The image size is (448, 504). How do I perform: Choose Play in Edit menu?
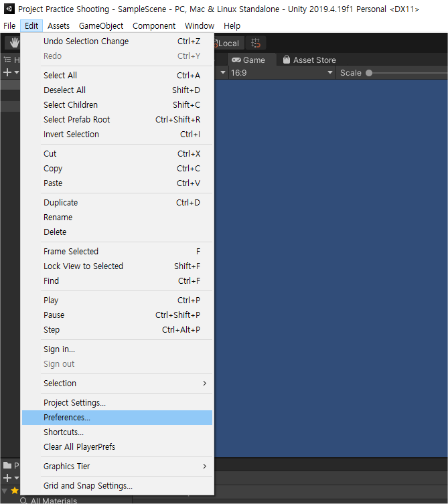tap(117, 301)
